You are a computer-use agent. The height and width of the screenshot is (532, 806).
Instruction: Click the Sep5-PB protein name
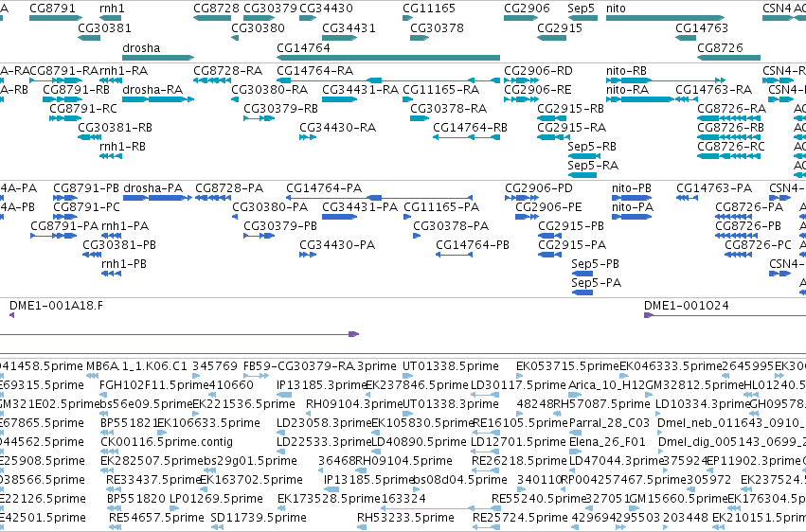point(595,264)
